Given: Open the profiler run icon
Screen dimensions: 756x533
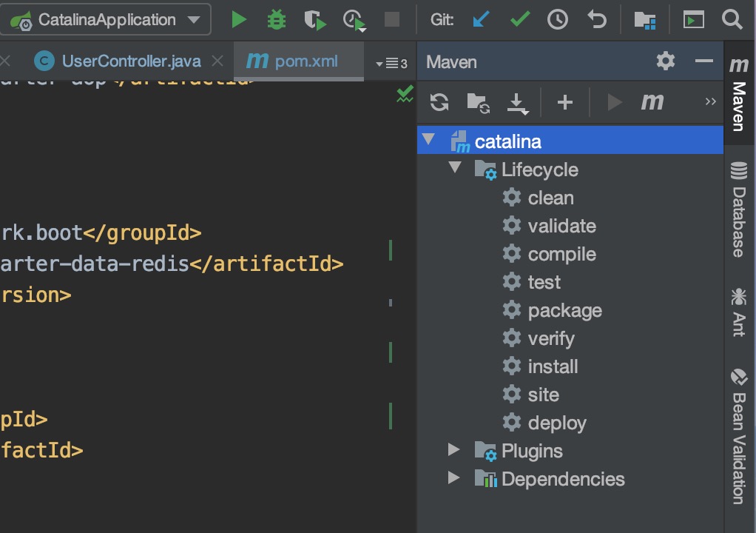Looking at the screenshot, I should click(354, 20).
